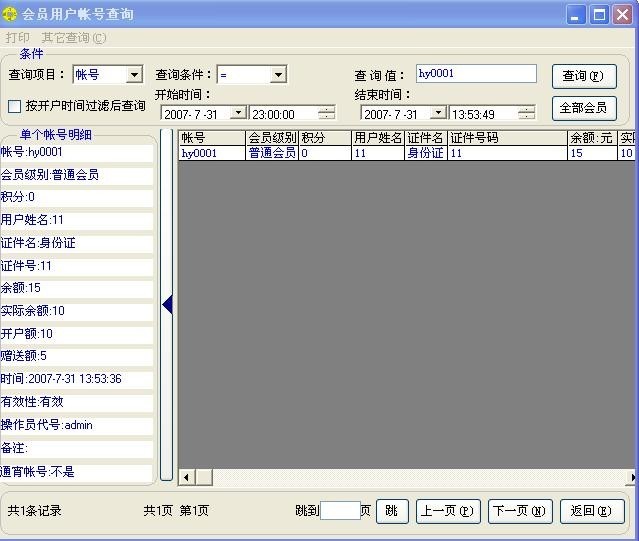This screenshot has width=639, height=541.
Task: Click the balance cell showing 15
Action: pos(592,153)
